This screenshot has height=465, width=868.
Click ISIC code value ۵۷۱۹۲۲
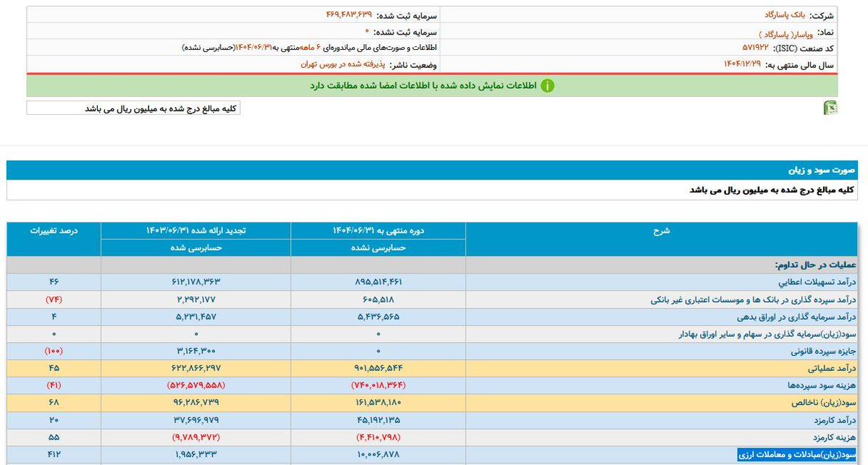tap(755, 48)
